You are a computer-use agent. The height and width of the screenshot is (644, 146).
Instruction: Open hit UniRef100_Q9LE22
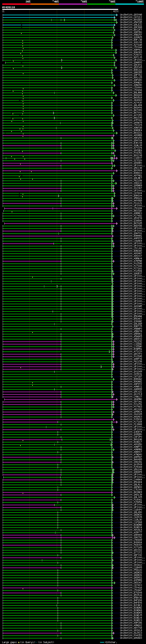[x=131, y=25]
